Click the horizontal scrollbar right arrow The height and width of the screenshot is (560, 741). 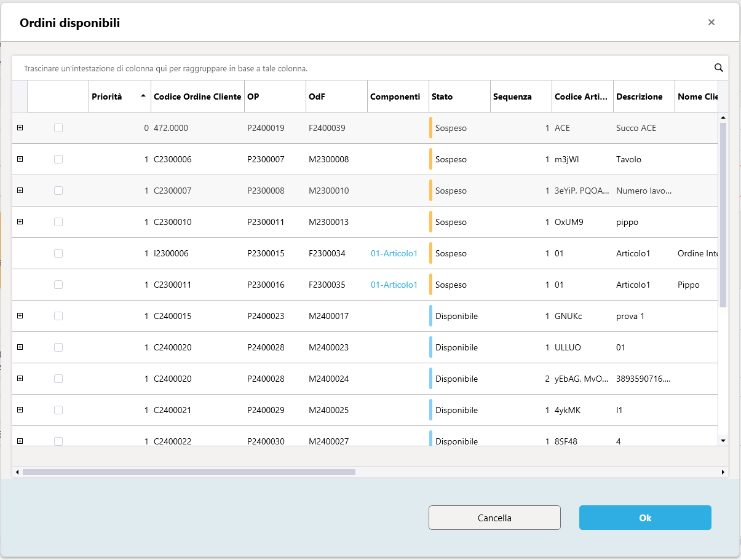(723, 472)
